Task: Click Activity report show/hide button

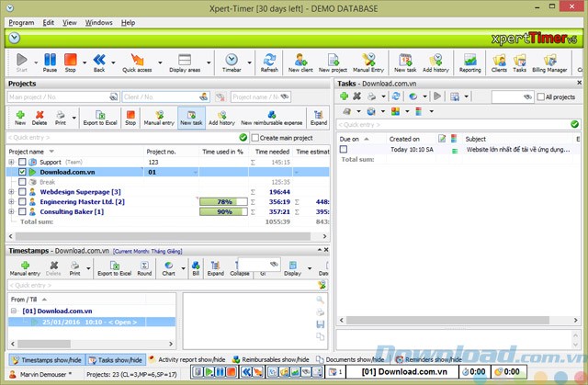Action: (x=188, y=359)
